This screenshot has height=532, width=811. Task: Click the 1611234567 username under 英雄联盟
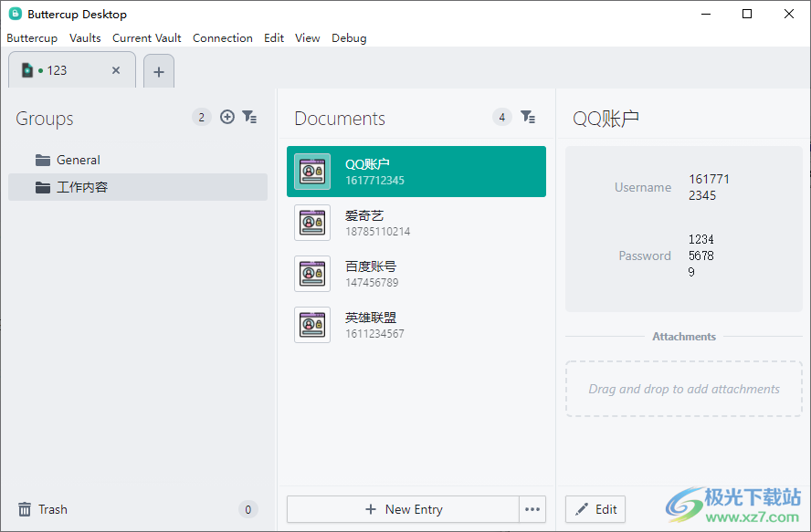coord(375,334)
